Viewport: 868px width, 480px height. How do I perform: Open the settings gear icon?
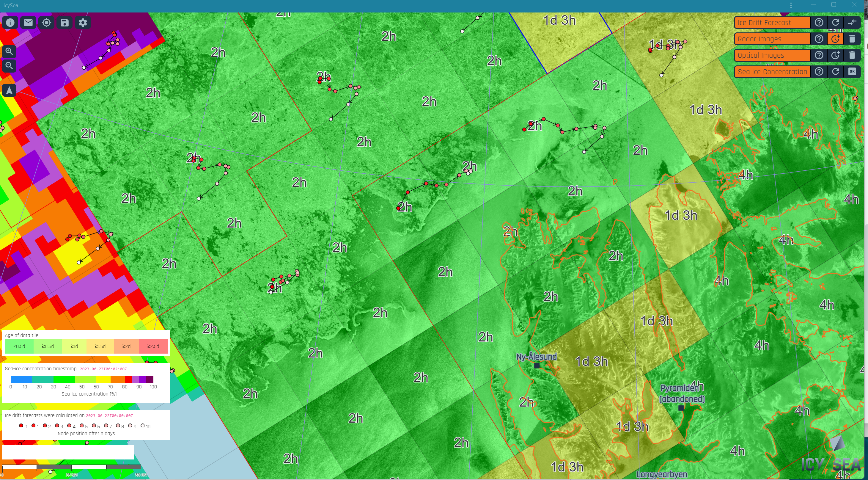[83, 23]
